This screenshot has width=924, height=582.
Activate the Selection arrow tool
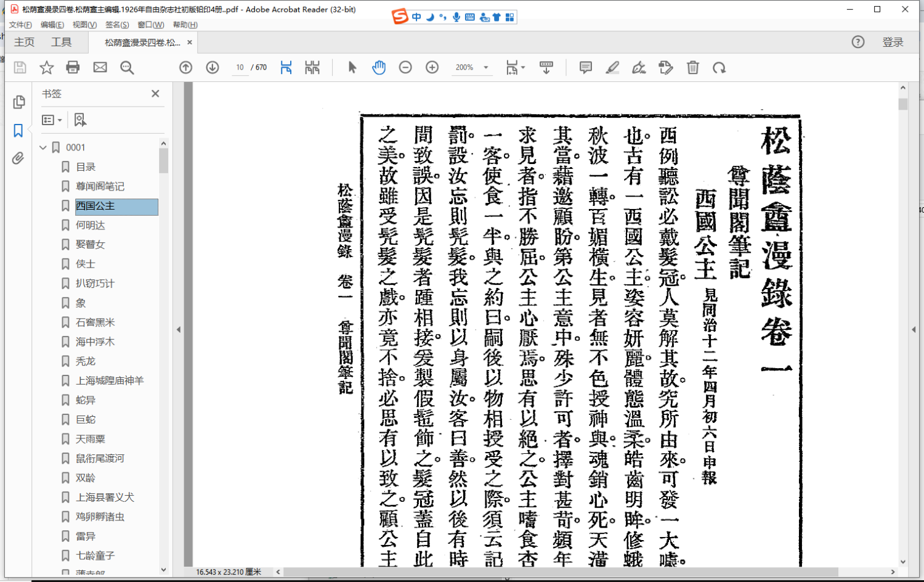click(x=352, y=68)
